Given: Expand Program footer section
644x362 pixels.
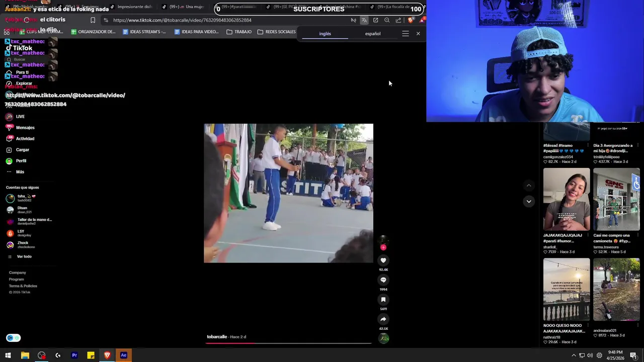Looking at the screenshot, I should (x=16, y=279).
